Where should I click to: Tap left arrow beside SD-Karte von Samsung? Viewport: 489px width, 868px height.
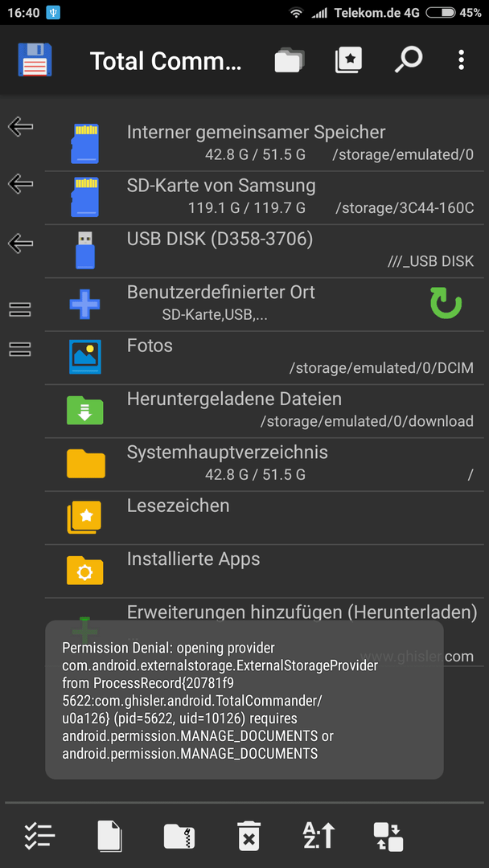pyautogui.click(x=20, y=183)
